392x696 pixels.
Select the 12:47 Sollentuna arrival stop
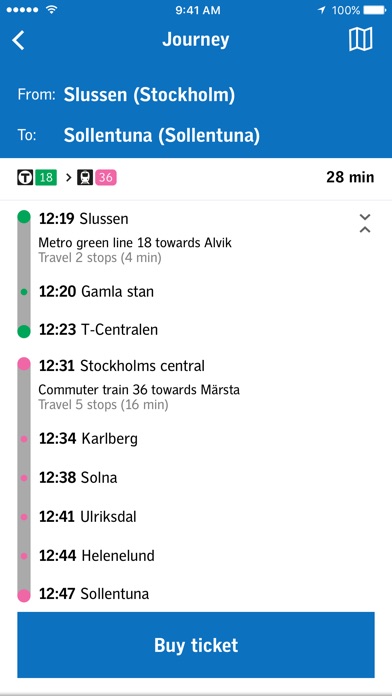coord(94,594)
